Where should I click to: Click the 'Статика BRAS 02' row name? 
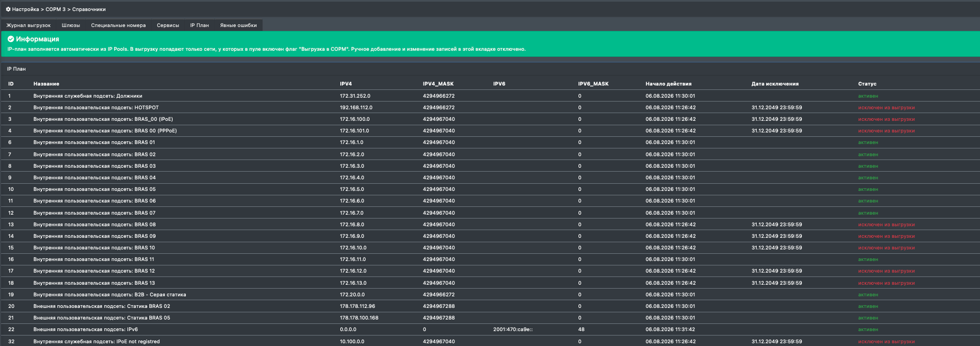101,306
